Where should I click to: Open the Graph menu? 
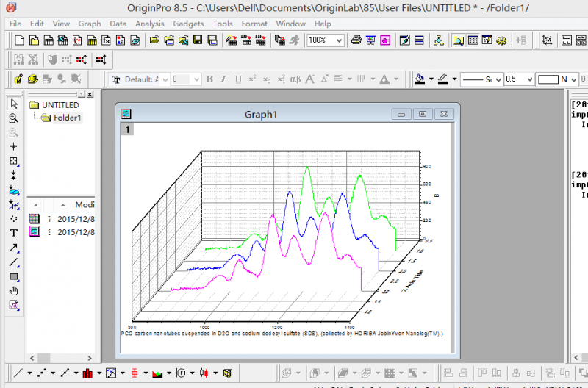[90, 24]
